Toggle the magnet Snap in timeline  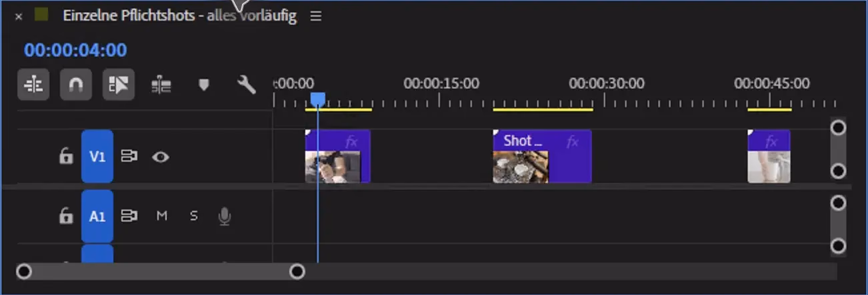[76, 85]
